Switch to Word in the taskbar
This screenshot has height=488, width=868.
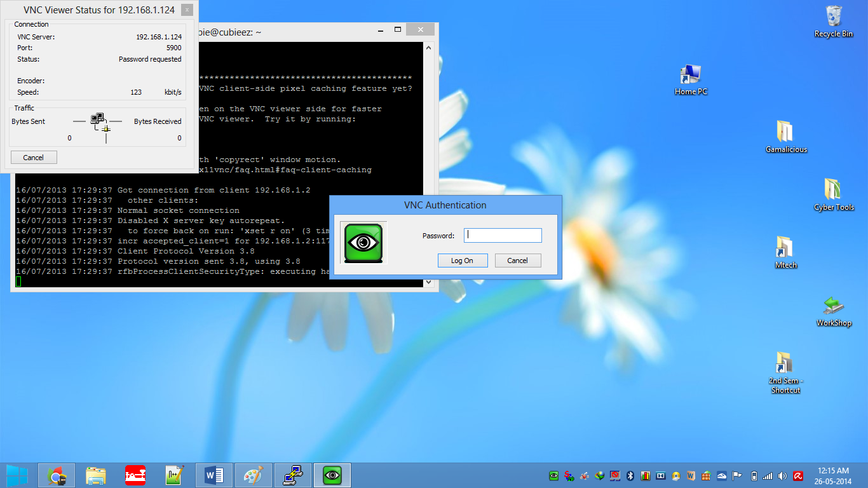[x=214, y=475]
